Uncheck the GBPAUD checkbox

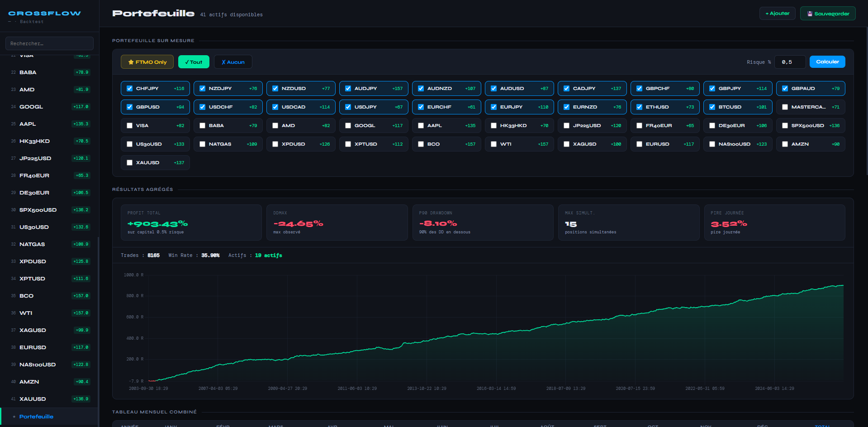pyautogui.click(x=785, y=89)
